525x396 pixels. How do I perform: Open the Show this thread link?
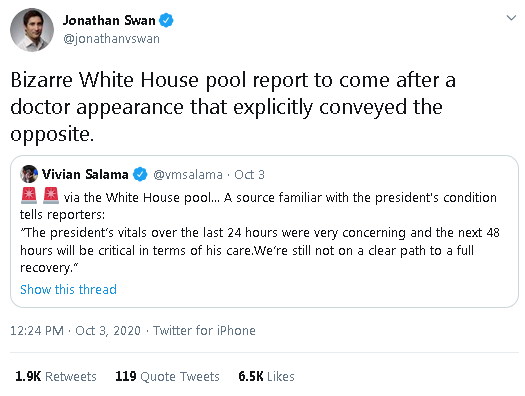(x=68, y=290)
